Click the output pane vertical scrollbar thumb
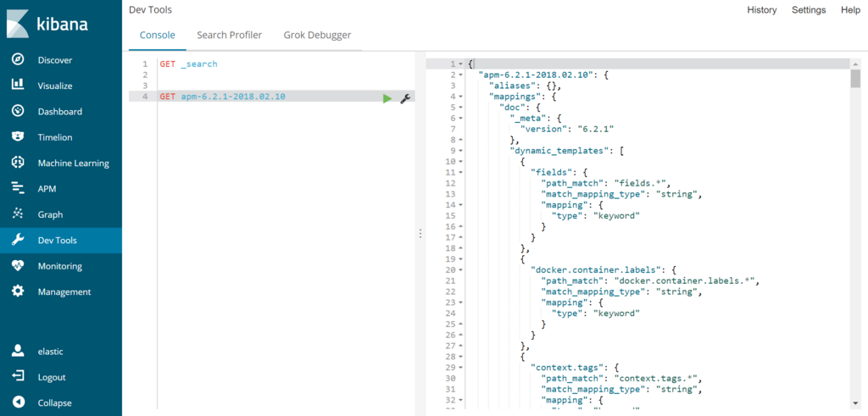The width and height of the screenshot is (868, 416). coord(855,79)
